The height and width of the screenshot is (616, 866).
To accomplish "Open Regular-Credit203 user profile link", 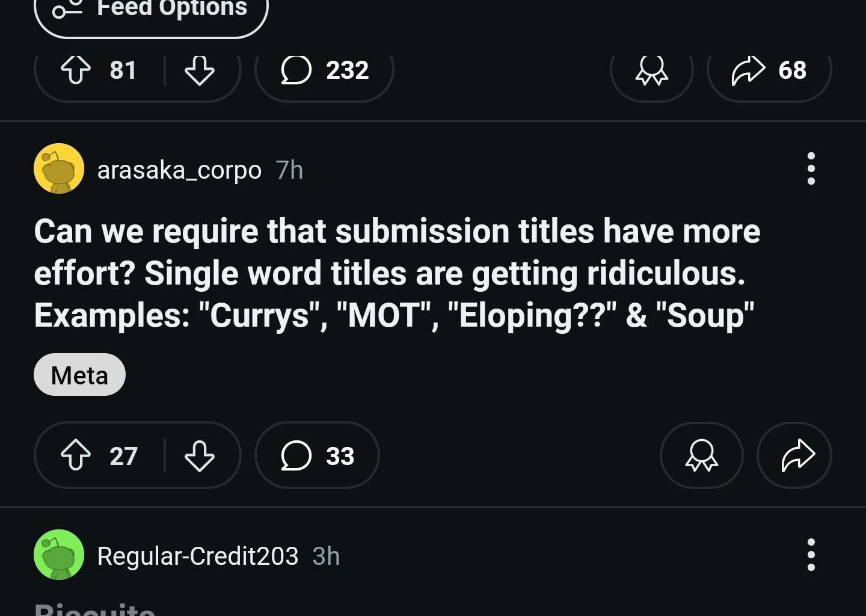I will click(x=197, y=556).
